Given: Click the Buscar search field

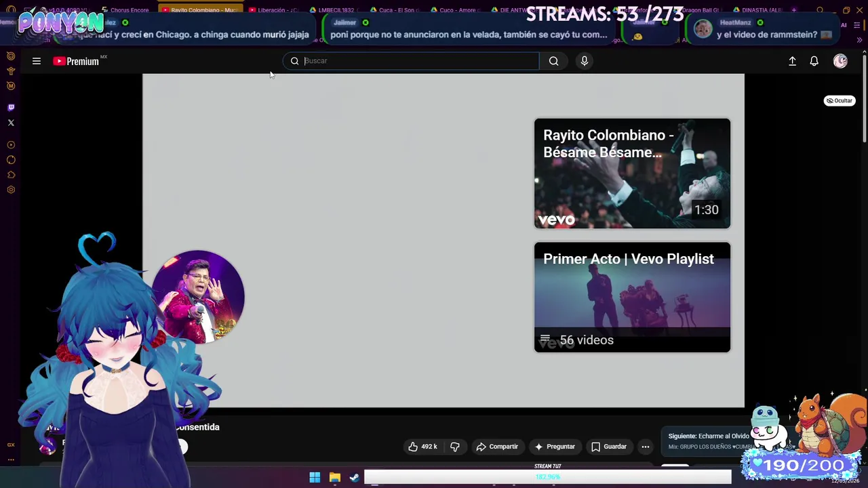Looking at the screenshot, I should coord(411,61).
